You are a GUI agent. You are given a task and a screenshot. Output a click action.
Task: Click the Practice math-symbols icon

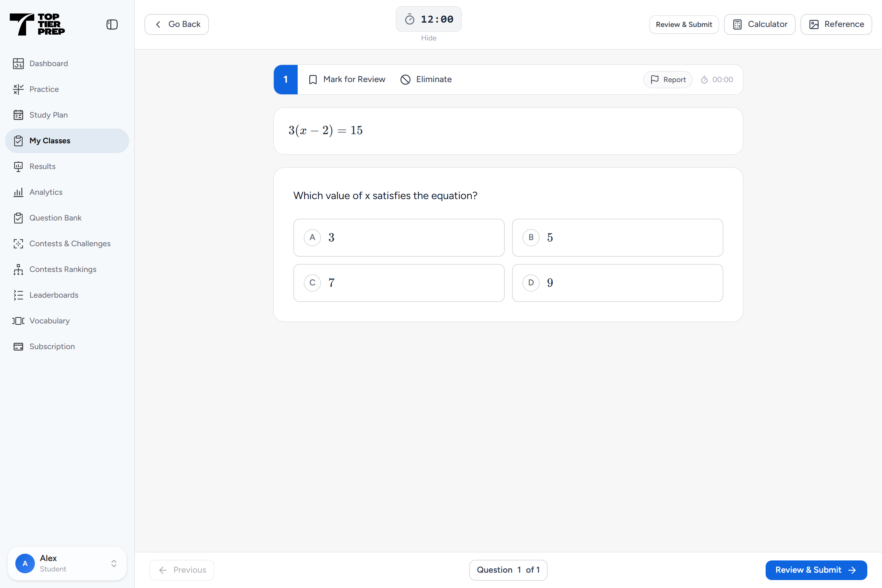tap(18, 89)
